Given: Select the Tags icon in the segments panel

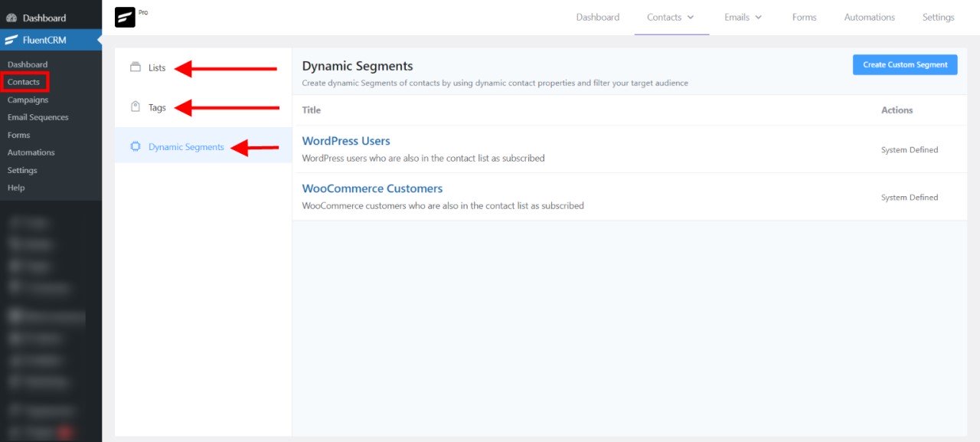Looking at the screenshot, I should [136, 107].
